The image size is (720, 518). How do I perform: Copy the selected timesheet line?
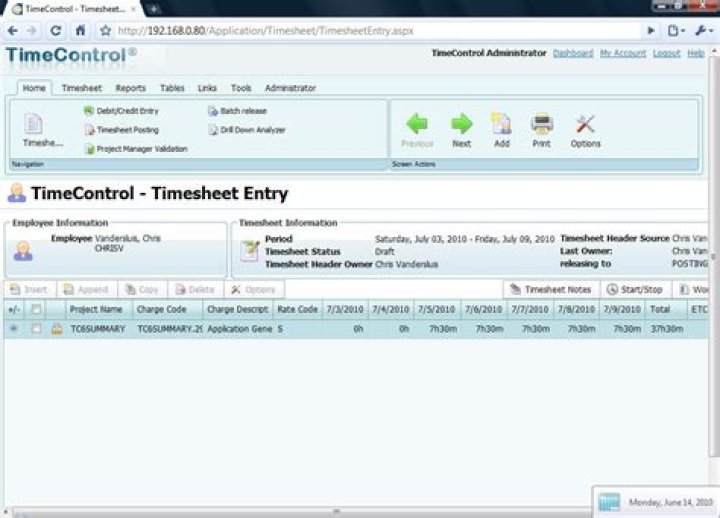point(142,289)
